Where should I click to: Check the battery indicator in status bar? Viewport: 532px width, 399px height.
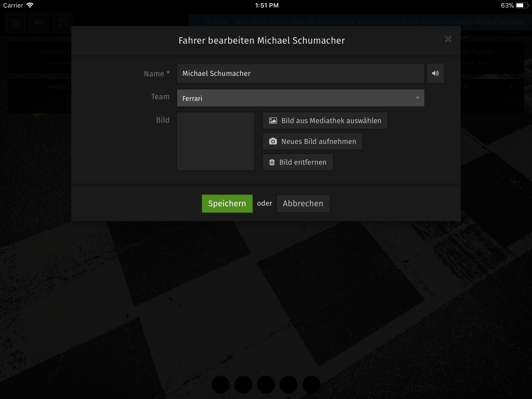coord(522,5)
